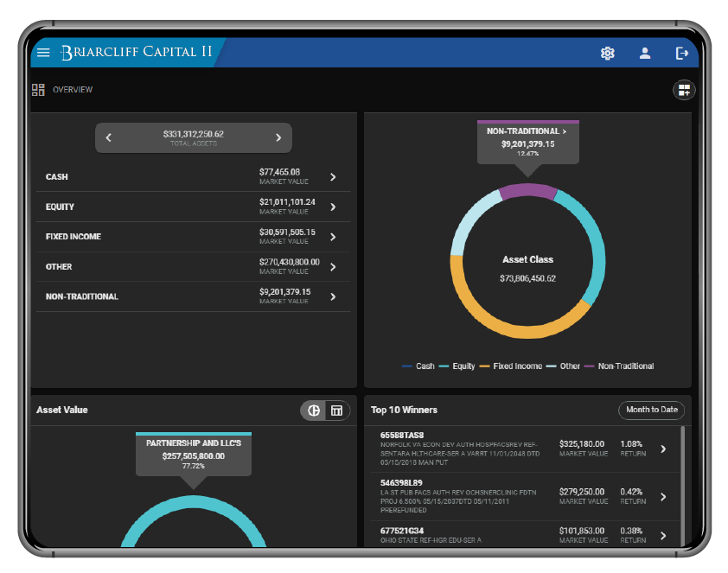
Task: Click the user profile icon
Action: point(645,53)
